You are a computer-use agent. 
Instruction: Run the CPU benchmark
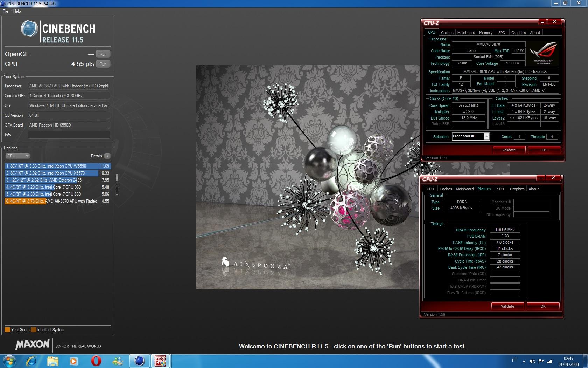coord(103,64)
